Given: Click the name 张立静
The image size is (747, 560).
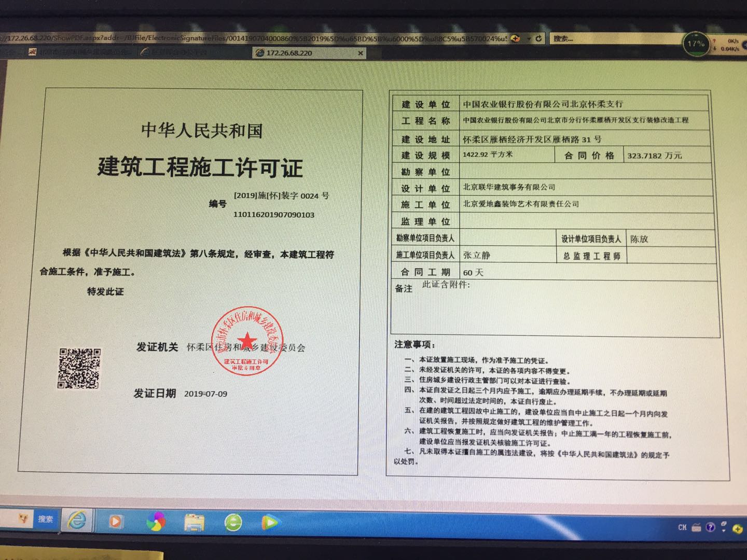Looking at the screenshot, I should click(476, 255).
